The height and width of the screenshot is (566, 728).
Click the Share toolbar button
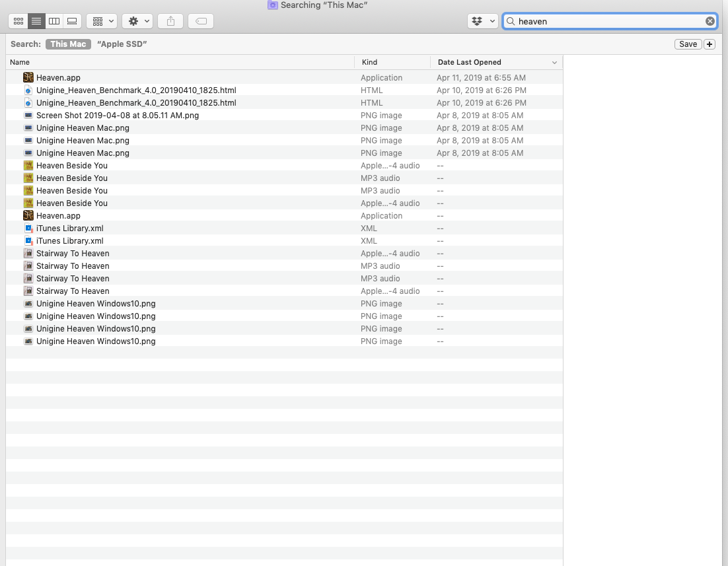pyautogui.click(x=170, y=21)
